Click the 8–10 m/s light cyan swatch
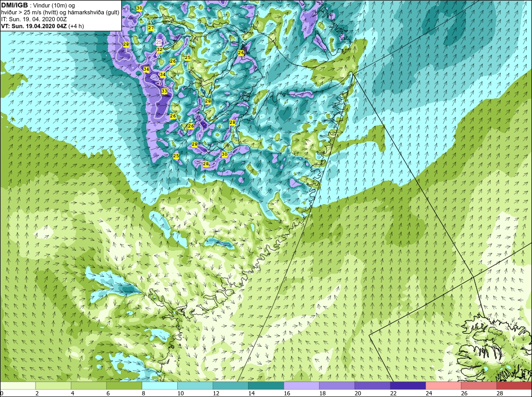The height and width of the screenshot is (397, 532). tap(160, 385)
